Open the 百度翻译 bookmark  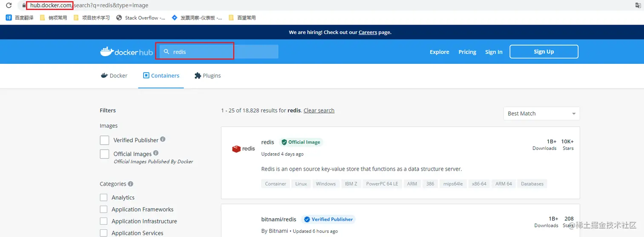coord(20,18)
